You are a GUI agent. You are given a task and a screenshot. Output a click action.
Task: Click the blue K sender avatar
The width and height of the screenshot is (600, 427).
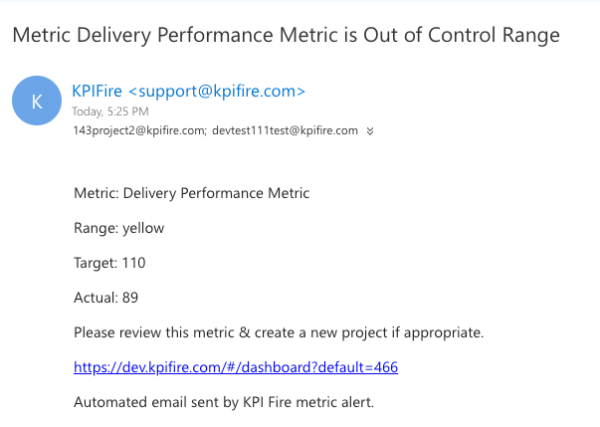click(37, 103)
